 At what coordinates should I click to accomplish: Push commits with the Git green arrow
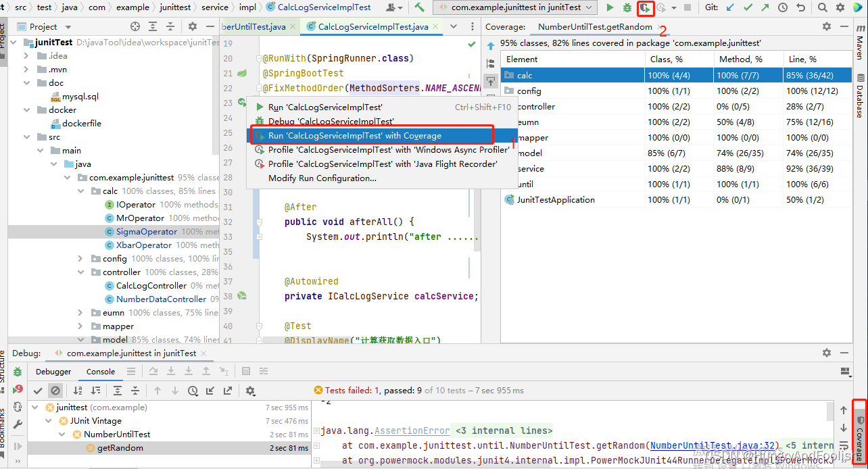coord(765,7)
